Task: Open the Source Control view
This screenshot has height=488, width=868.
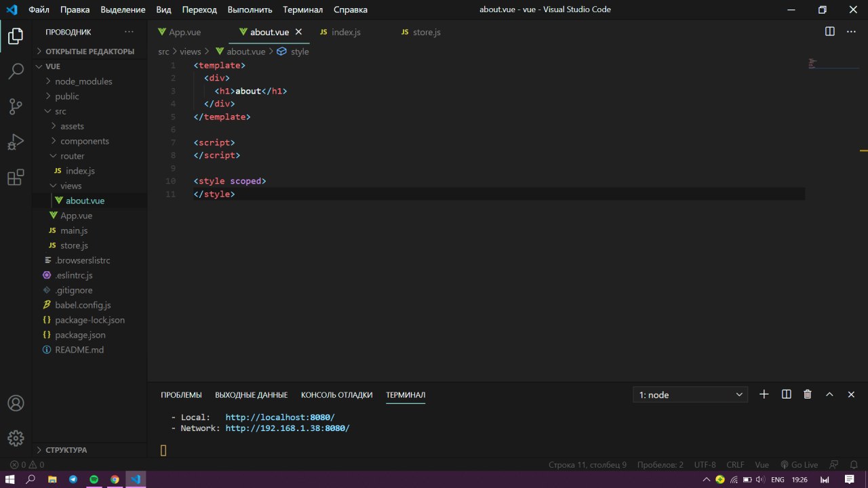Action: click(16, 106)
